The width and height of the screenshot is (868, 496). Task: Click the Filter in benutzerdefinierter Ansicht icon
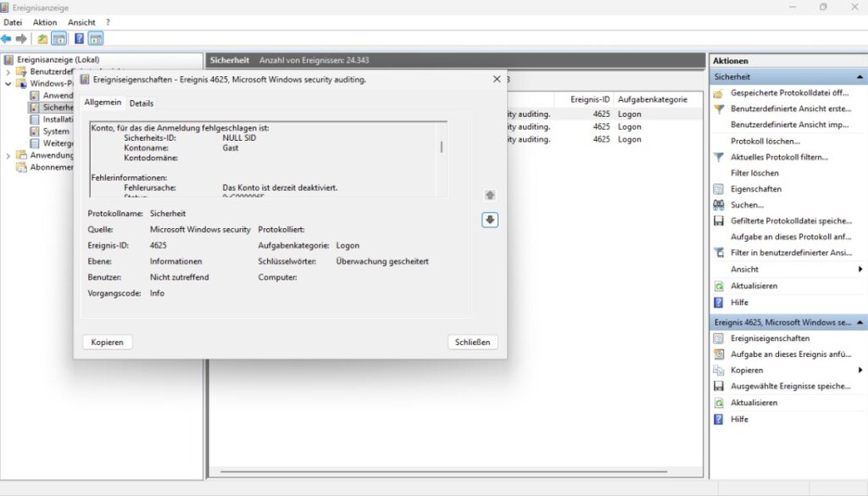click(x=719, y=253)
